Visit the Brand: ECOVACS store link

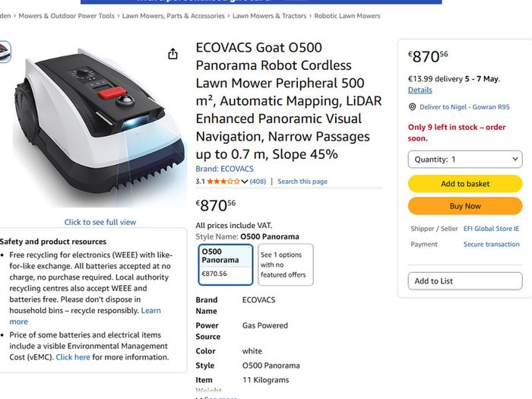pos(225,169)
